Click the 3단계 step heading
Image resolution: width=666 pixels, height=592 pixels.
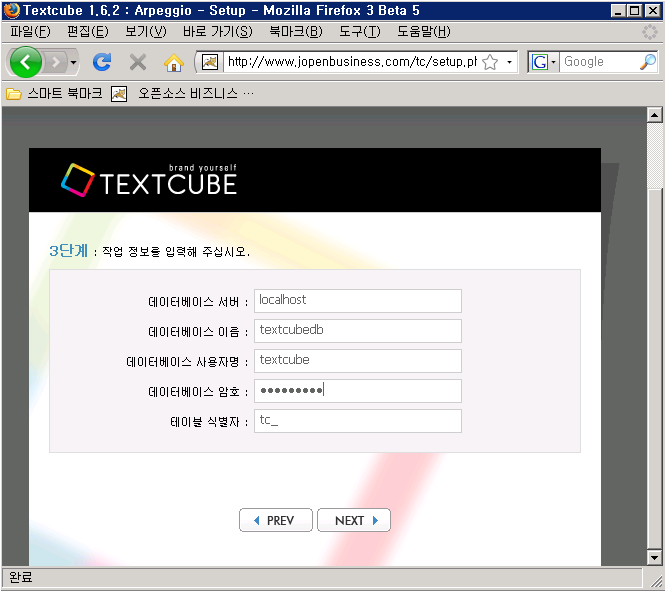[x=68, y=251]
